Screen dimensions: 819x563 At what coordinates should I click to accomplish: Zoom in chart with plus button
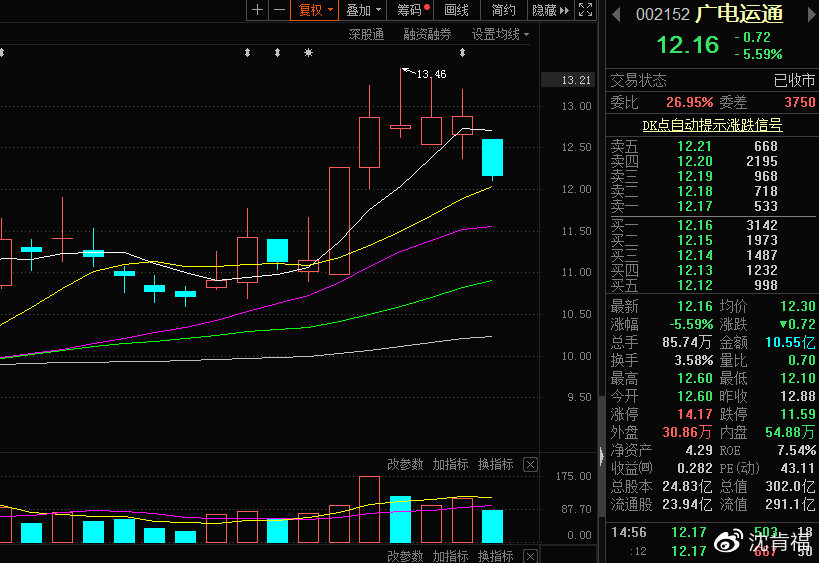257,10
